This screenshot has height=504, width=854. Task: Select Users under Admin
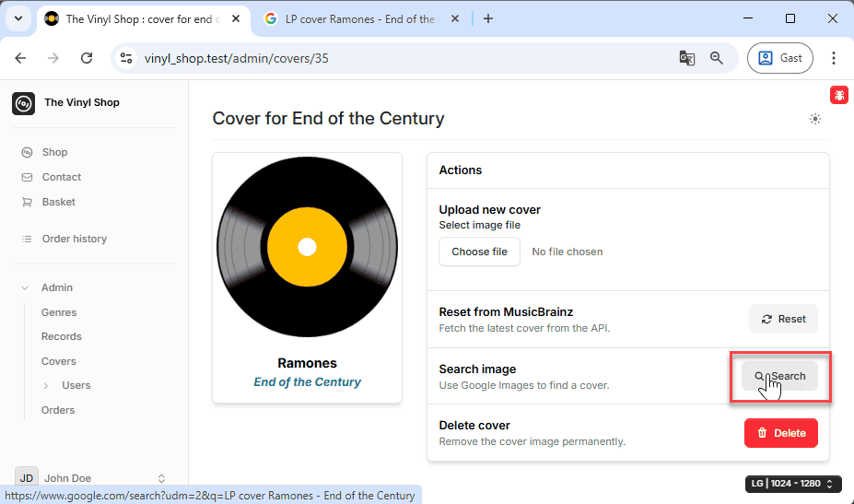coord(76,385)
